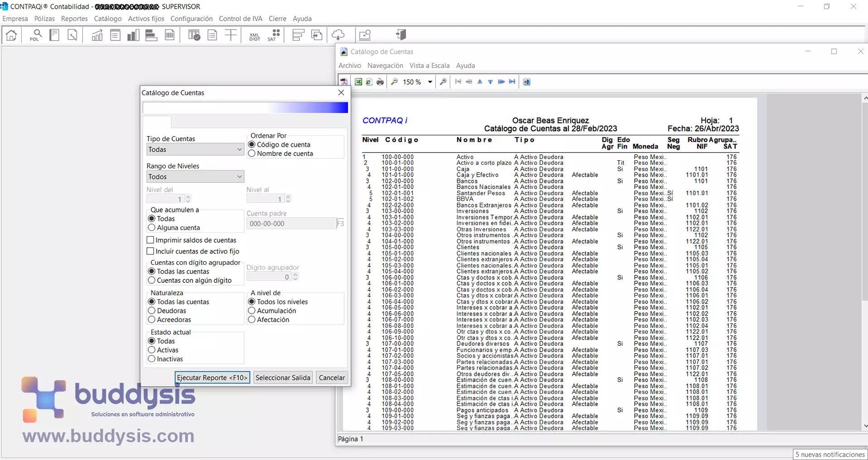Open the Control de IVA menu
The height and width of the screenshot is (460, 868).
pyautogui.click(x=241, y=19)
